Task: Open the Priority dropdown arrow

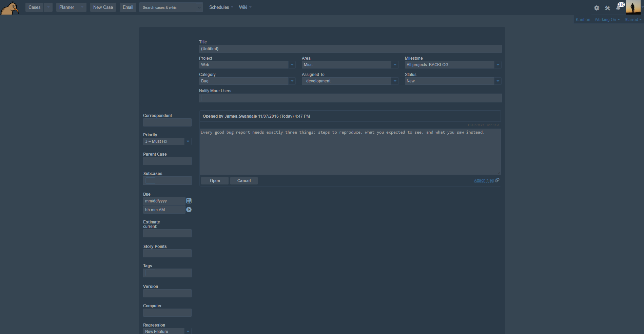Action: point(188,141)
